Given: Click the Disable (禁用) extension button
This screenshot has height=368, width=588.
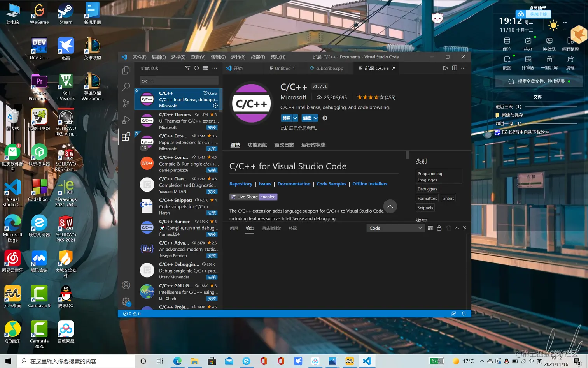Looking at the screenshot, I should pos(287,118).
